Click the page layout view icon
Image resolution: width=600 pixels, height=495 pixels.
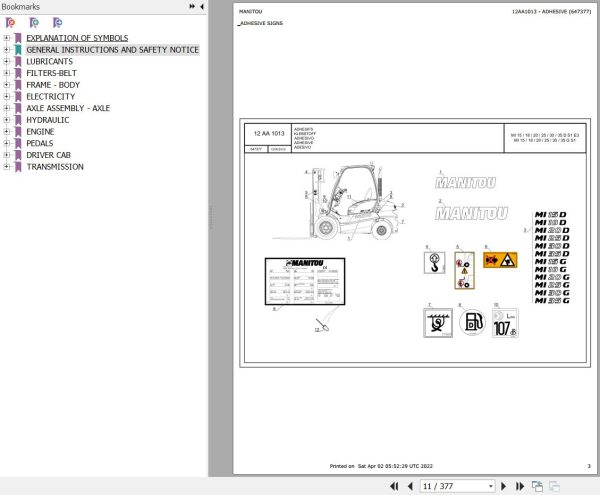[537, 486]
